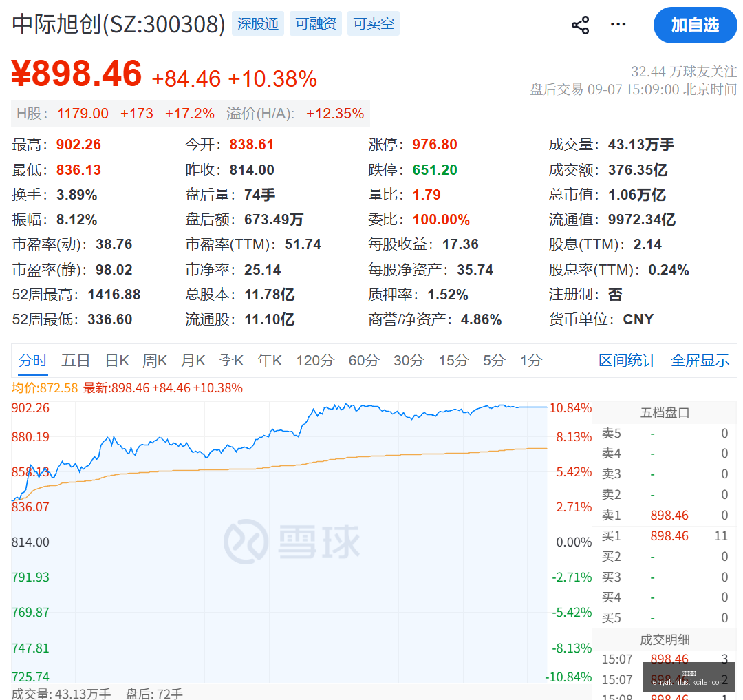The height and width of the screenshot is (700, 743).
Task: Click the 深股通 tag
Action: [258, 23]
